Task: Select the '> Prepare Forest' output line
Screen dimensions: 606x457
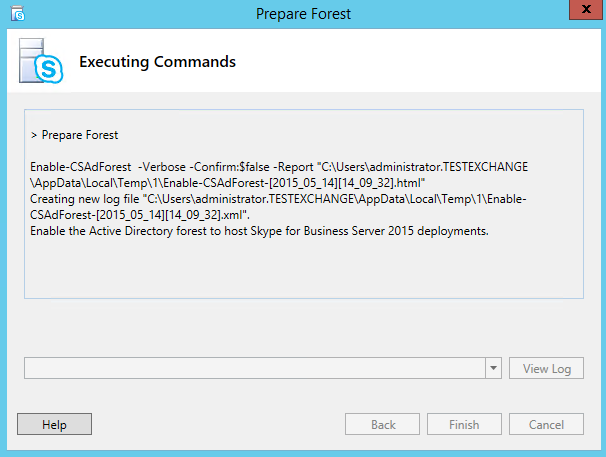Action: click(74, 135)
